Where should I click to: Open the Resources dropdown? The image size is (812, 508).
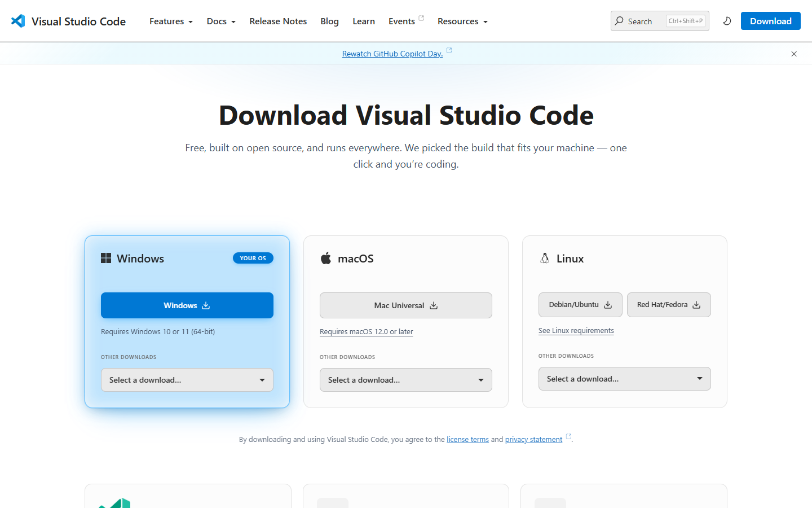tap(462, 21)
